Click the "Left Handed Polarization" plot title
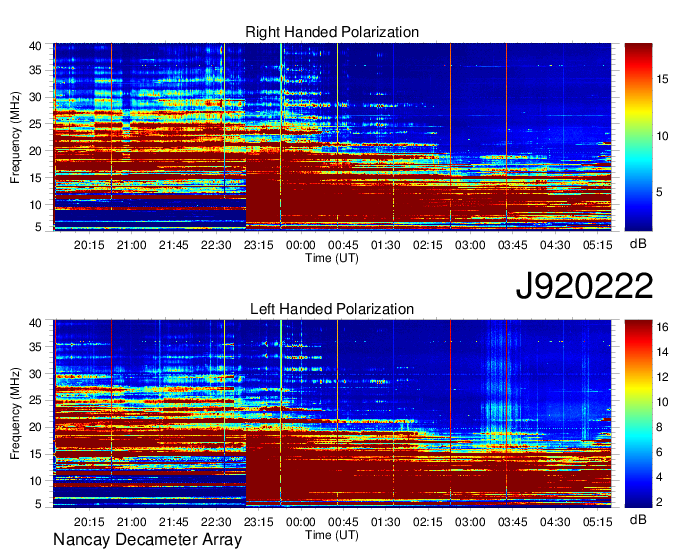This screenshot has width=680, height=552. click(x=332, y=309)
